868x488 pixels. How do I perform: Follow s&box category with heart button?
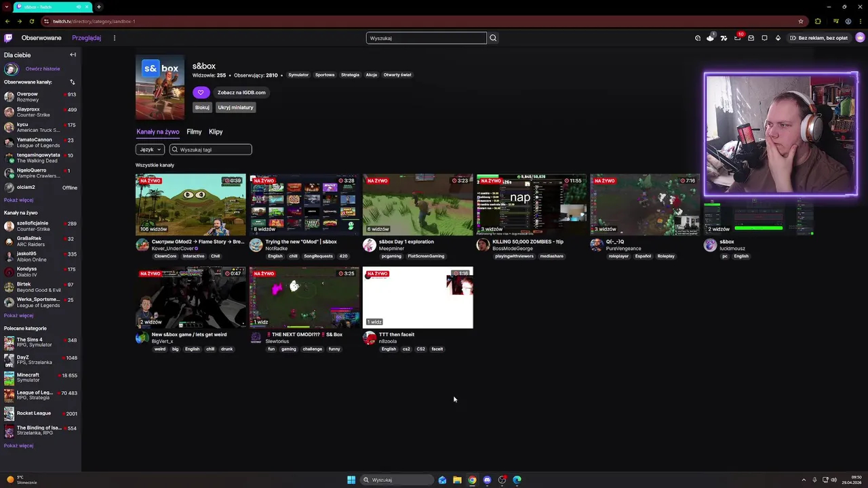pos(200,92)
